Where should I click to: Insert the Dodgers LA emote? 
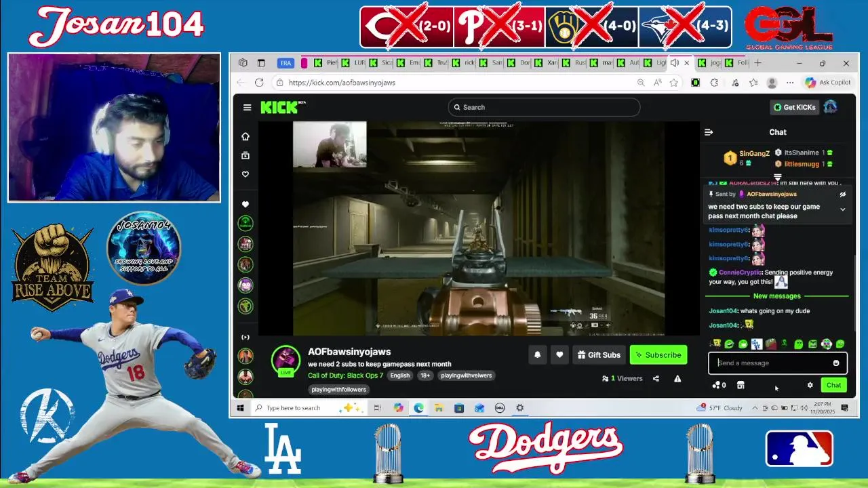pyautogui.click(x=757, y=344)
